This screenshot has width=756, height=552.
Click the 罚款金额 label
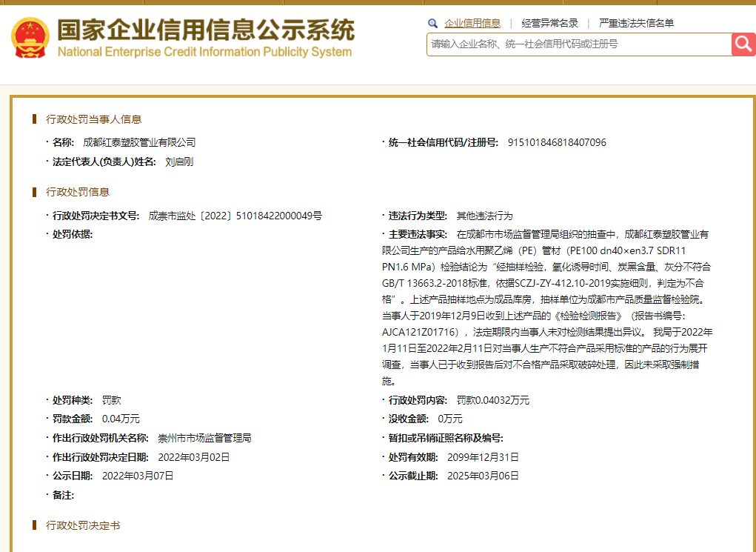[73, 419]
